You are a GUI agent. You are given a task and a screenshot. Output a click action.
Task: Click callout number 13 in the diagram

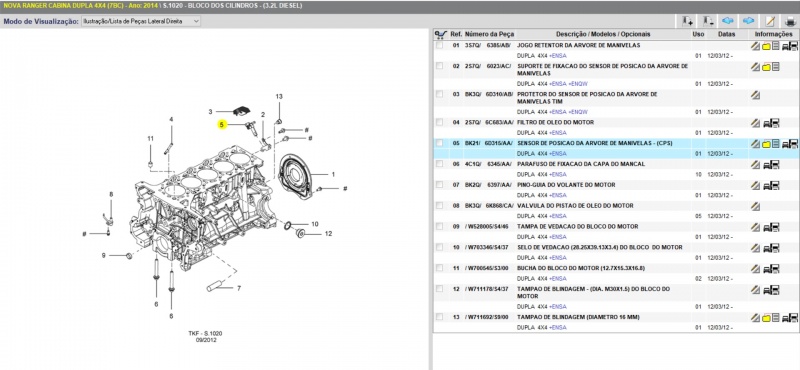coord(279,96)
